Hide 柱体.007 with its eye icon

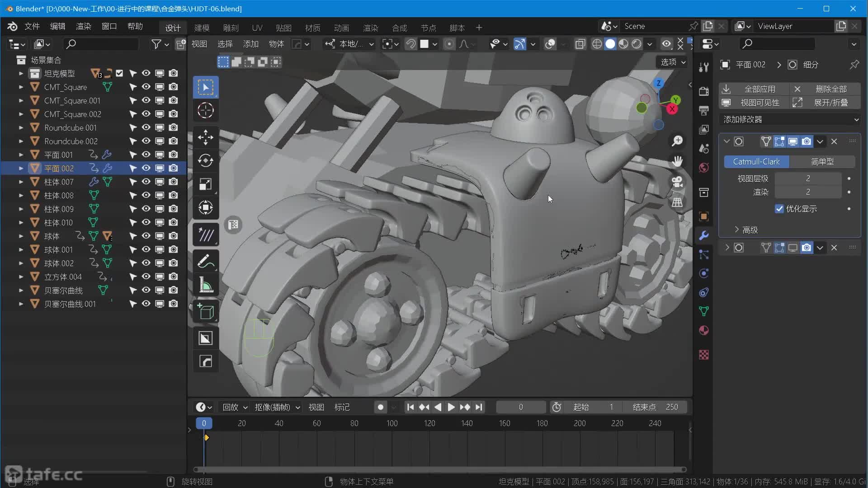(x=146, y=182)
